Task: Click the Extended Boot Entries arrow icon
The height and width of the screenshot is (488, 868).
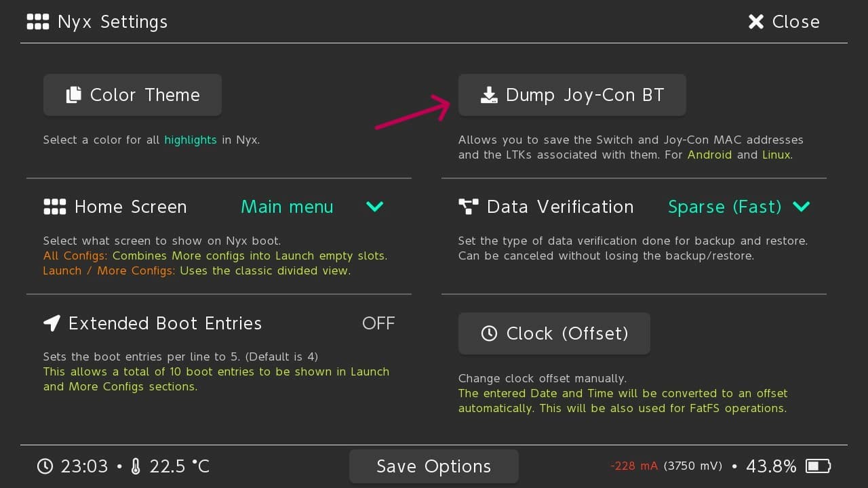Action: point(52,323)
